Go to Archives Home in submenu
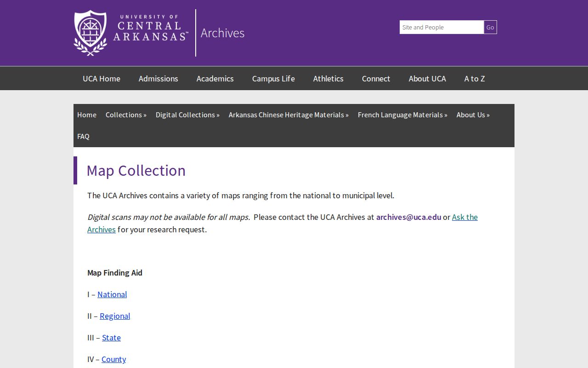The image size is (588, 368). tap(87, 115)
